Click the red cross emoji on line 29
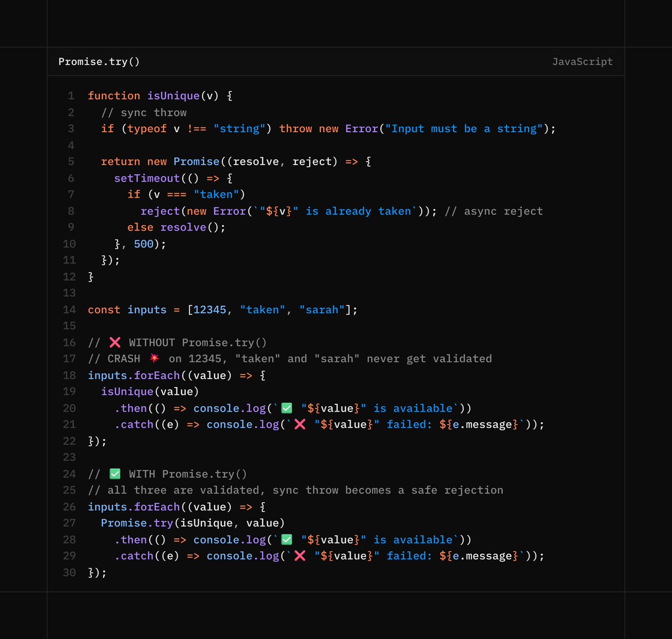This screenshot has width=672, height=639. coord(300,556)
